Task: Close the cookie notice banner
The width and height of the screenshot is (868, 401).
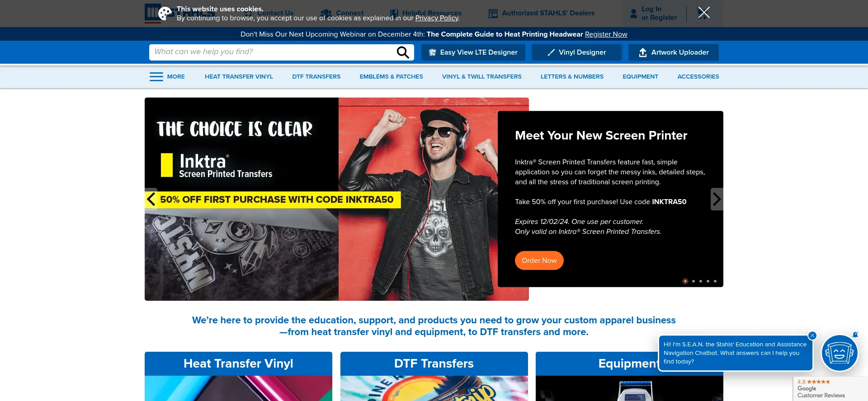Action: (704, 13)
